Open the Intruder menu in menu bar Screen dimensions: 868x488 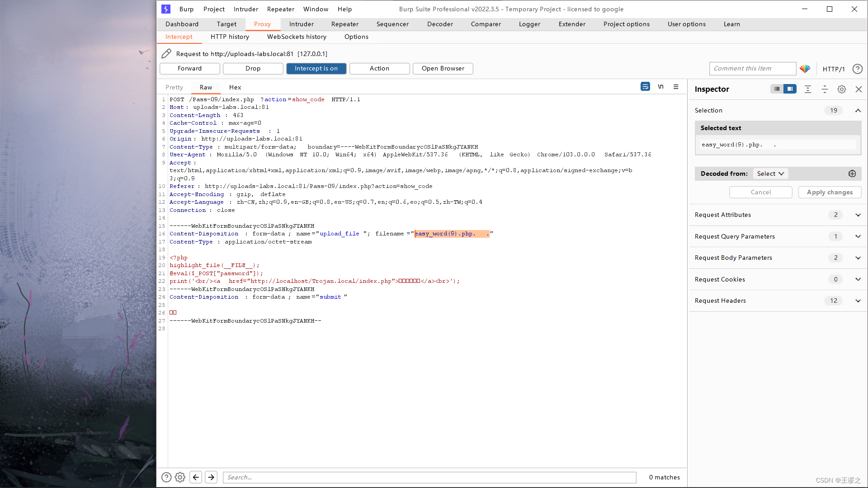tap(246, 9)
